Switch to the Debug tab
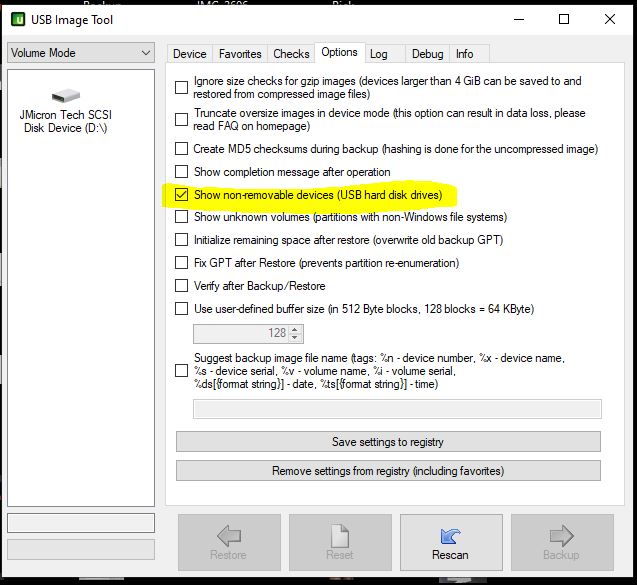The width and height of the screenshot is (637, 585). coord(427,54)
